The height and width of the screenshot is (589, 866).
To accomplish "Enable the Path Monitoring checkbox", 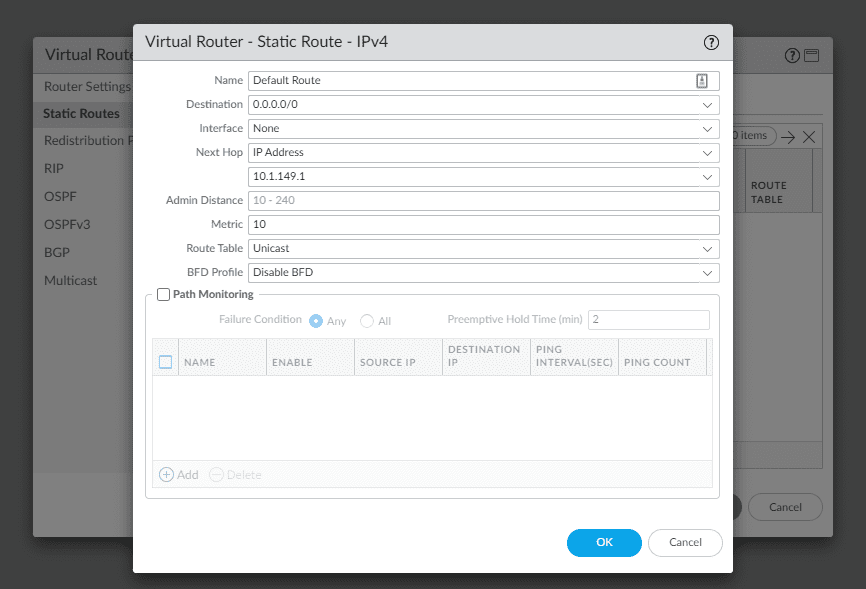I will 163,295.
